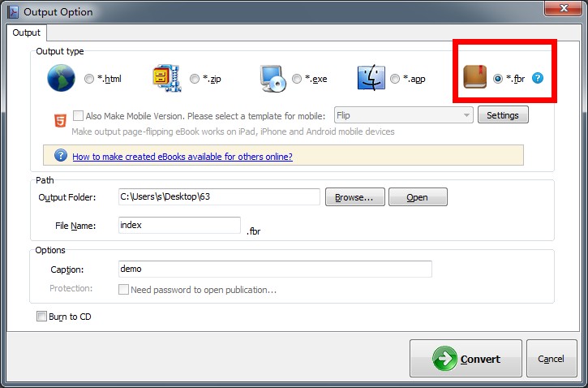Select the *.app output type
588x388 pixels.
point(395,79)
